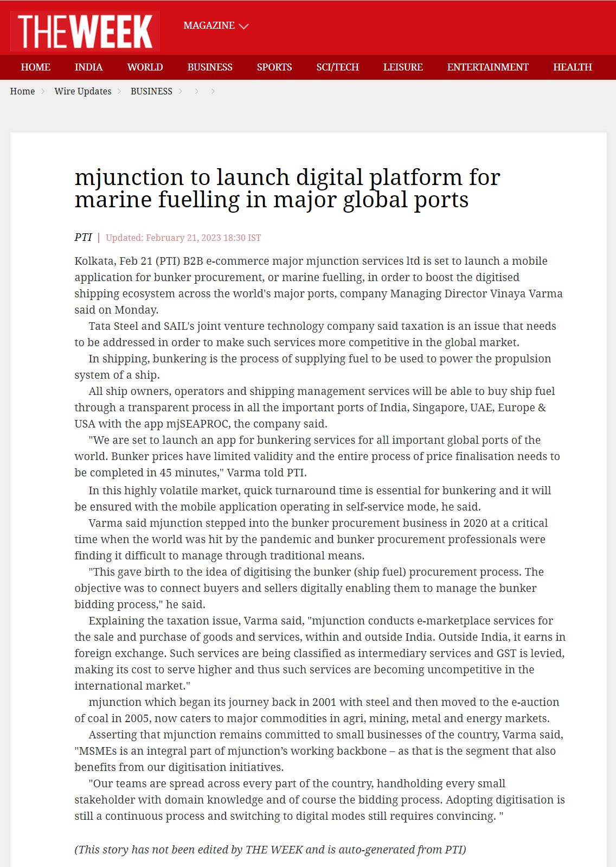Click the paragraph starting 'Kolkata, Feb 21 (PTI)'
This screenshot has width=616, height=867.
click(319, 285)
